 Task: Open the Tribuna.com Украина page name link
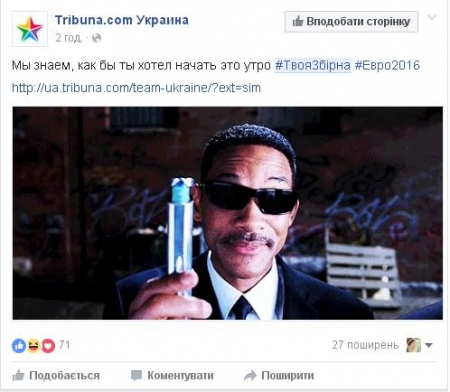[122, 20]
